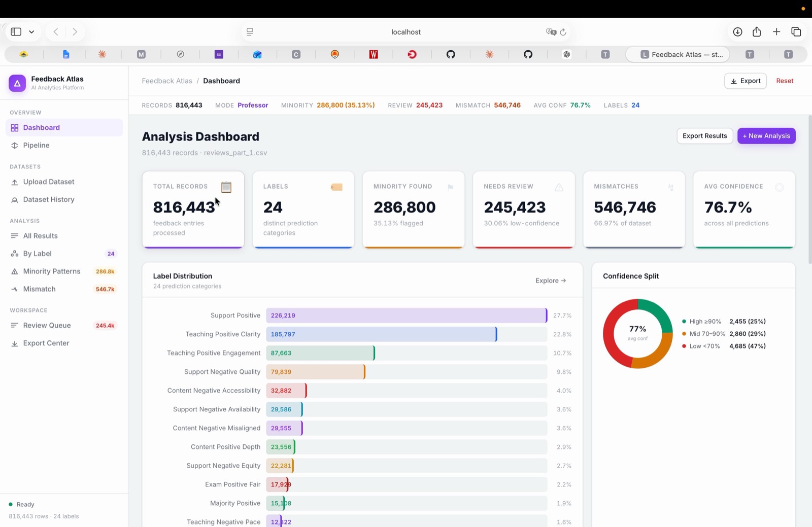This screenshot has height=527, width=812.
Task: Click Explore link in Label Distribution
Action: pyautogui.click(x=551, y=280)
